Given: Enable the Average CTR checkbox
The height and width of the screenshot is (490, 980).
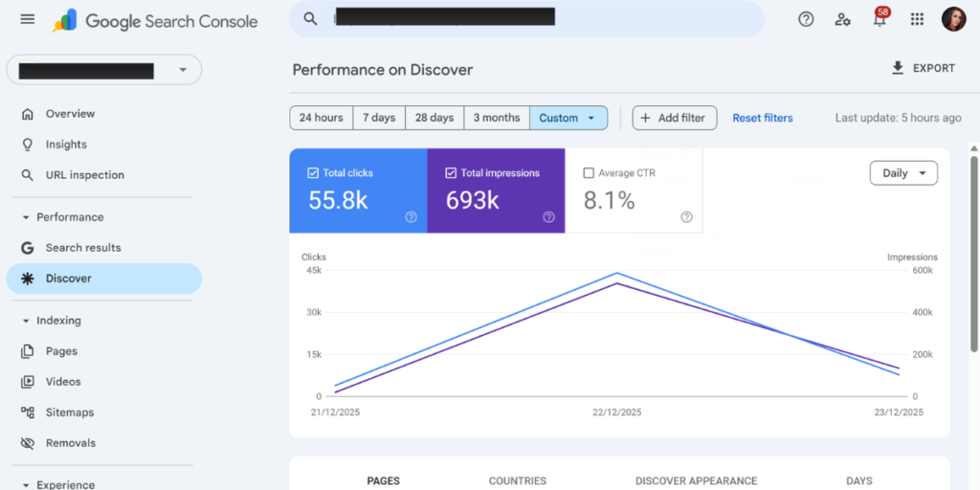Looking at the screenshot, I should 589,173.
